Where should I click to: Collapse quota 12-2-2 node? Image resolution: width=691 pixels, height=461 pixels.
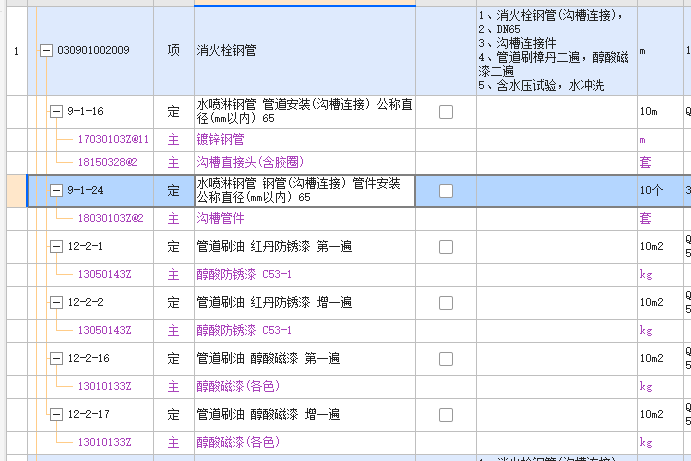tap(56, 302)
